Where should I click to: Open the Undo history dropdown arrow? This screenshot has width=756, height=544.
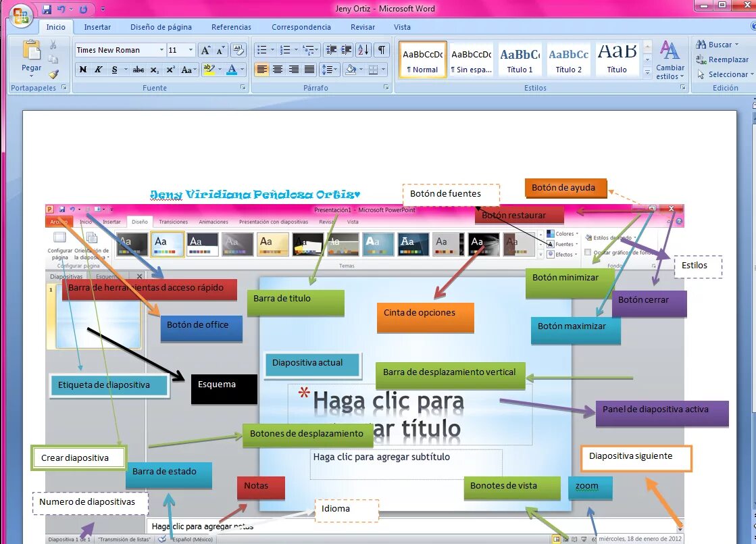coord(72,9)
